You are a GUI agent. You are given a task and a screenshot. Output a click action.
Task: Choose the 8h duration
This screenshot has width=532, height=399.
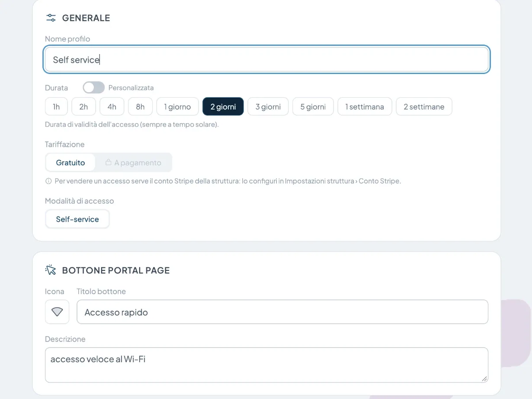pyautogui.click(x=140, y=106)
